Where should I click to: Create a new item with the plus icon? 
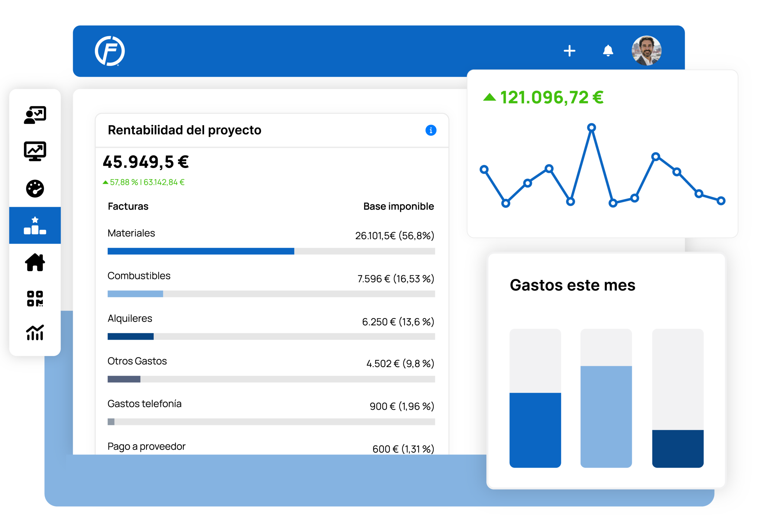pos(570,50)
